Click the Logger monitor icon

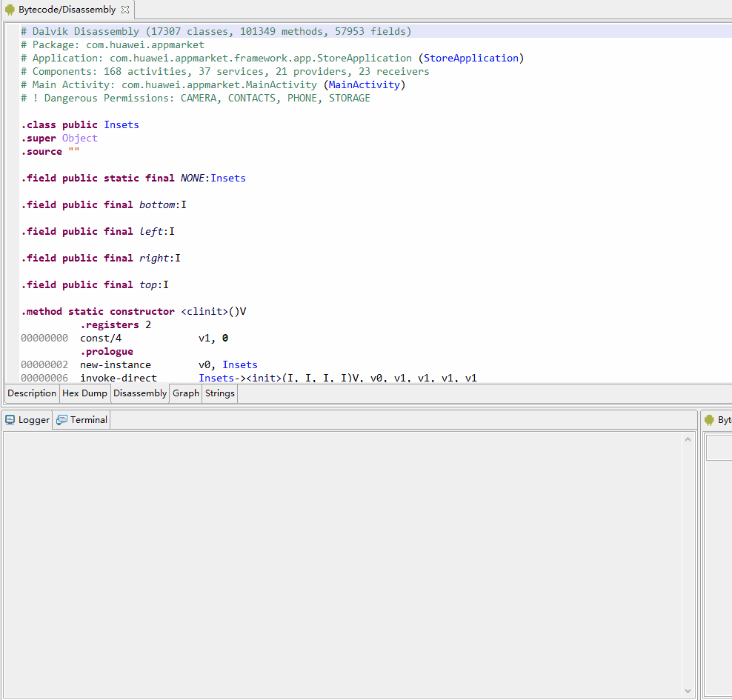pos(10,419)
